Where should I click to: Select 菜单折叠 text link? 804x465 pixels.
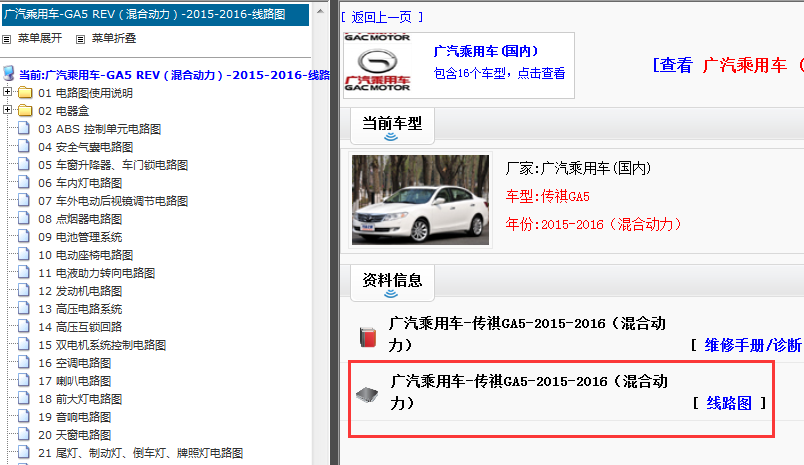coord(113,38)
